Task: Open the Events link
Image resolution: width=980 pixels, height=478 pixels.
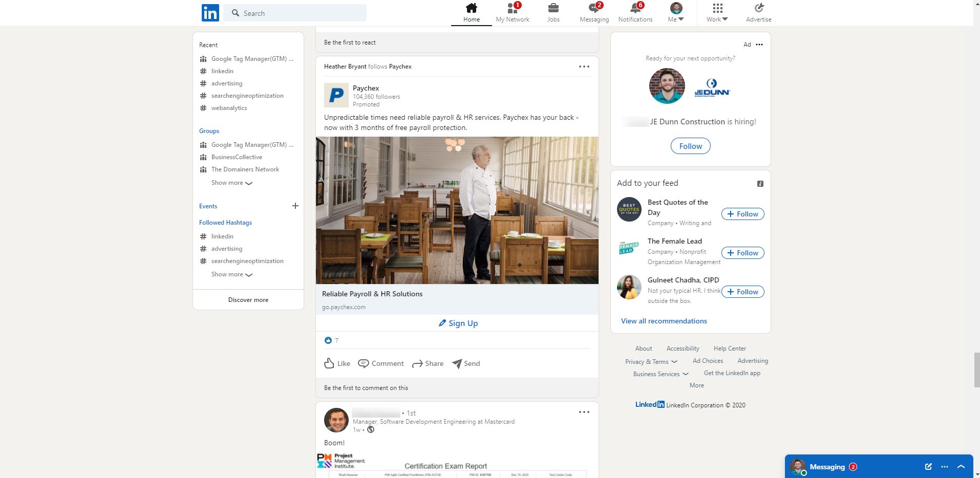Action: (208, 206)
